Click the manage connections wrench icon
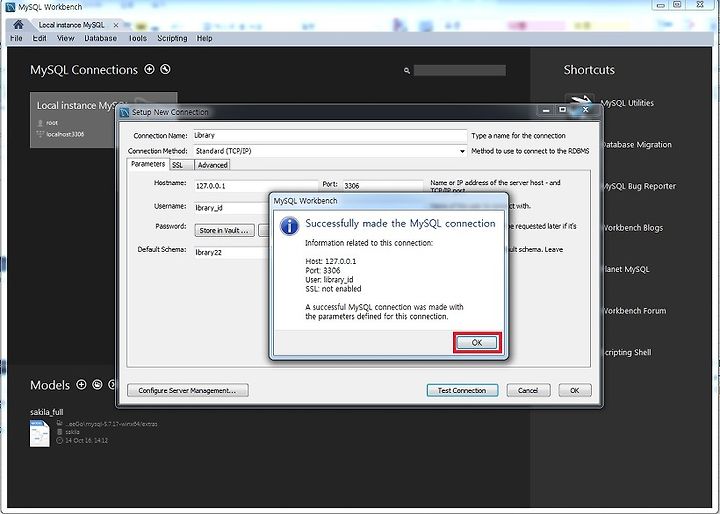Screen dimensions: 720x514 click(x=165, y=69)
